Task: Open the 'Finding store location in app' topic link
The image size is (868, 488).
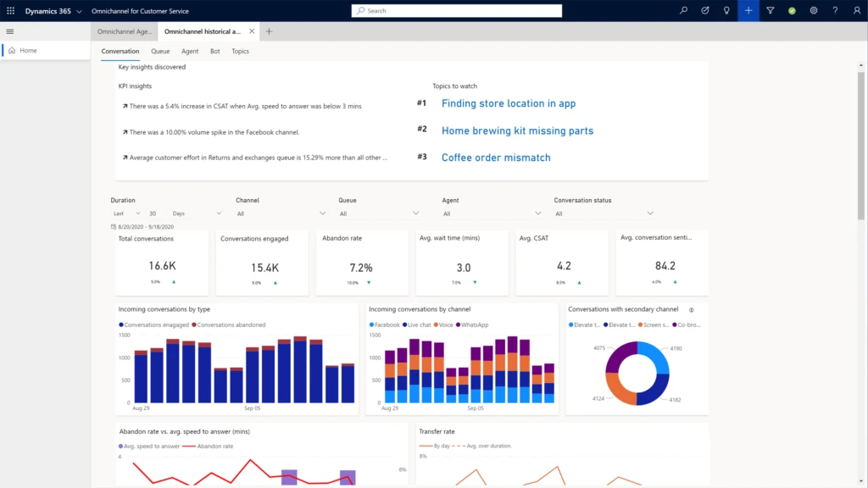Action: pyautogui.click(x=508, y=103)
